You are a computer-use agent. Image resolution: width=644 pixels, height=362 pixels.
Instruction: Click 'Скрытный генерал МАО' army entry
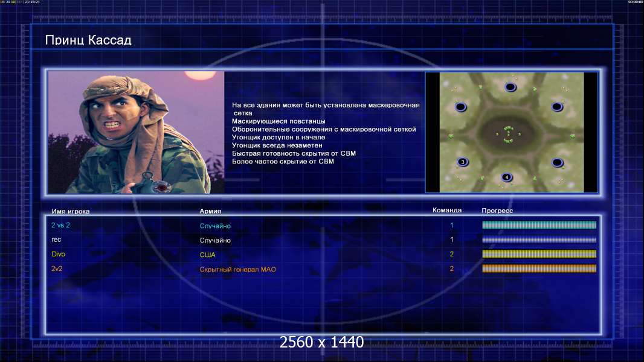coord(238,269)
